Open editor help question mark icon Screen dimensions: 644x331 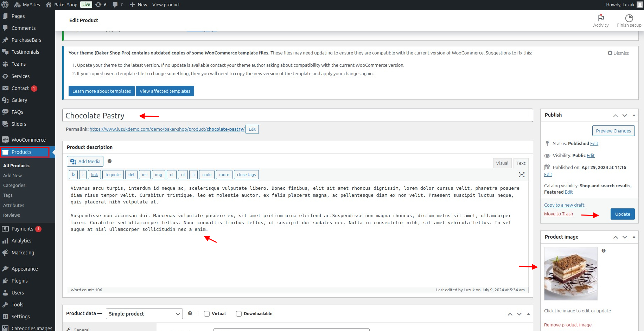pos(109,161)
